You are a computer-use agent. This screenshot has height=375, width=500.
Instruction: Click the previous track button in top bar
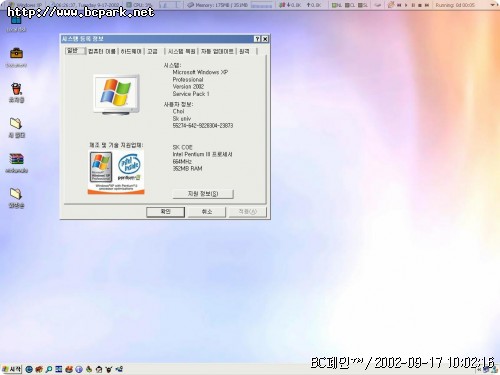pos(399,5)
